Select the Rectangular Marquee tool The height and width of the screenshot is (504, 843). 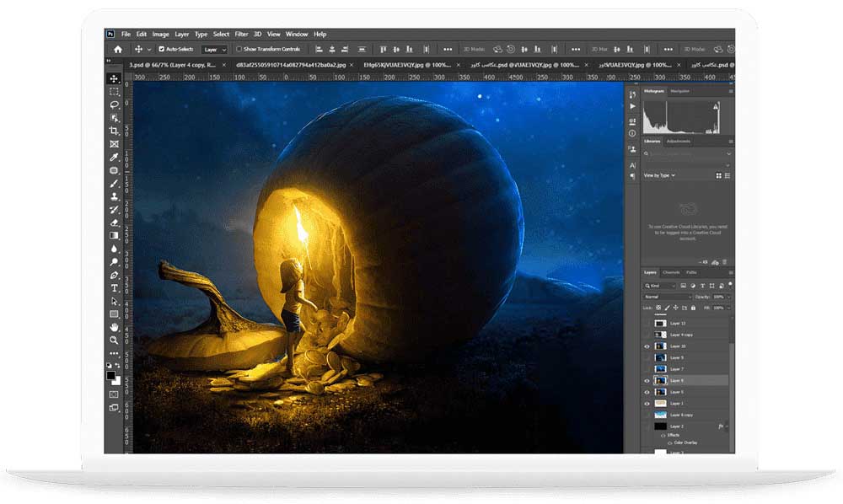coord(114,92)
